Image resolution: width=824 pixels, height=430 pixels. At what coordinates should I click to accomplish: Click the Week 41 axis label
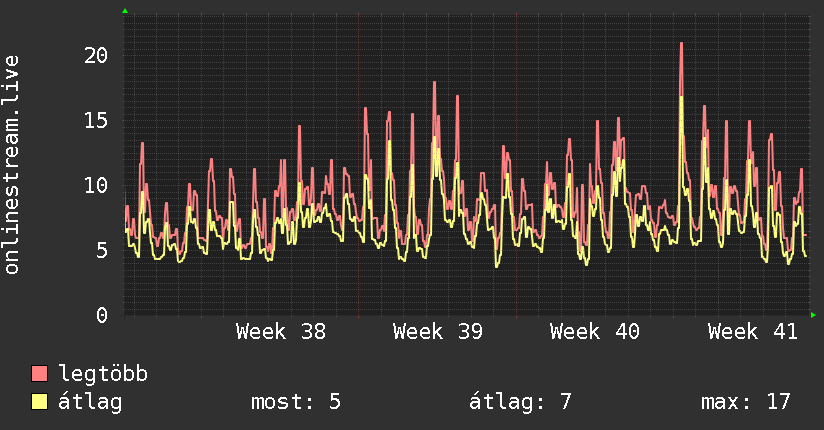(x=753, y=332)
